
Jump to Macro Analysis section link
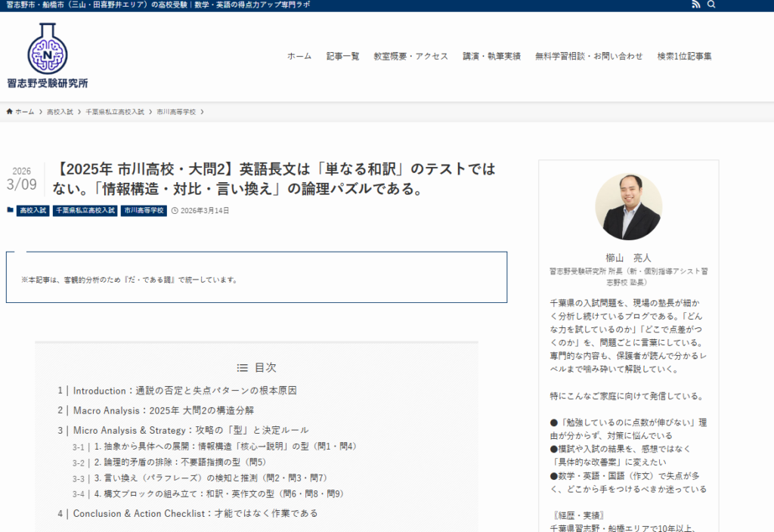pos(163,410)
